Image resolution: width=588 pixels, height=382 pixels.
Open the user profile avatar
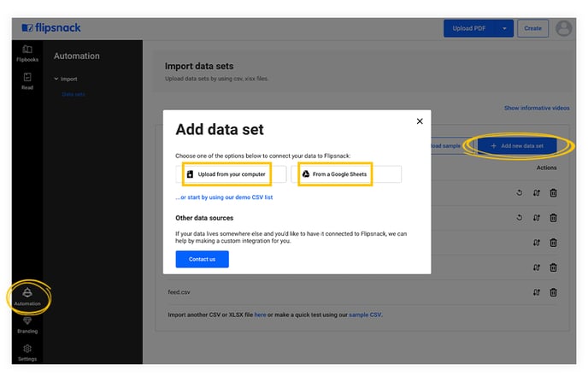click(563, 28)
